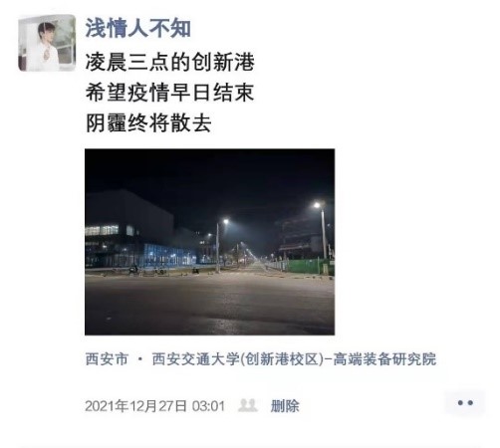Click the time 03:01 in the timestamp

tap(208, 406)
